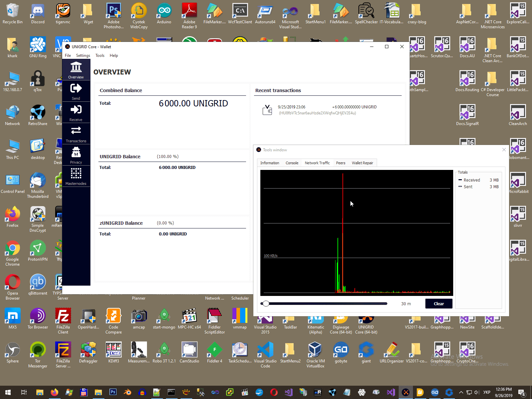Open the Send page in wallet sidebar
The width and height of the screenshot is (532, 399).
click(x=76, y=91)
